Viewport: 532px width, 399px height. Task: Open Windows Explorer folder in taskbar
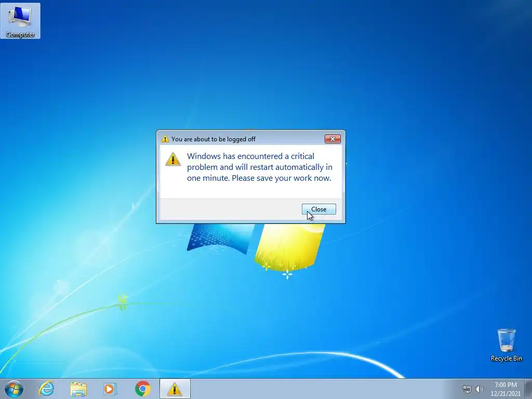pyautogui.click(x=78, y=389)
